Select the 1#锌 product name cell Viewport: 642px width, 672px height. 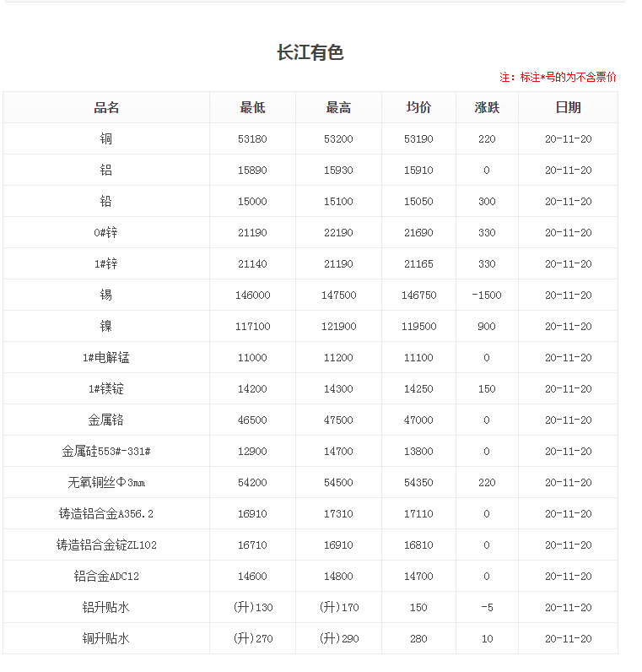pos(106,263)
